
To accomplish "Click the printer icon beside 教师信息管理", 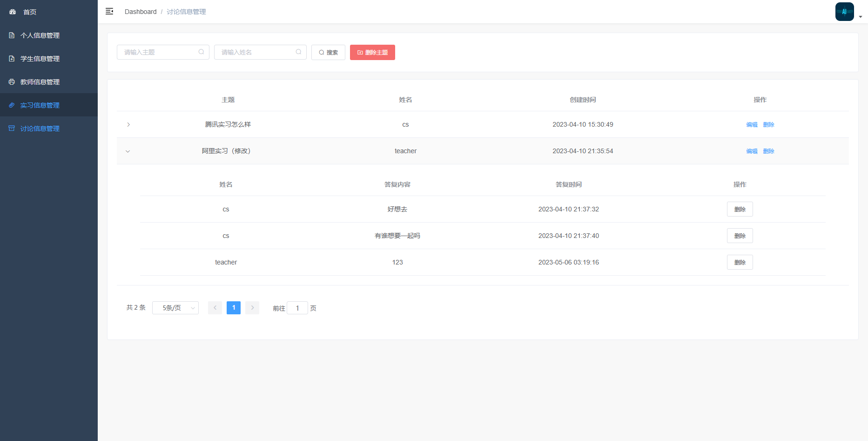I will click(12, 82).
